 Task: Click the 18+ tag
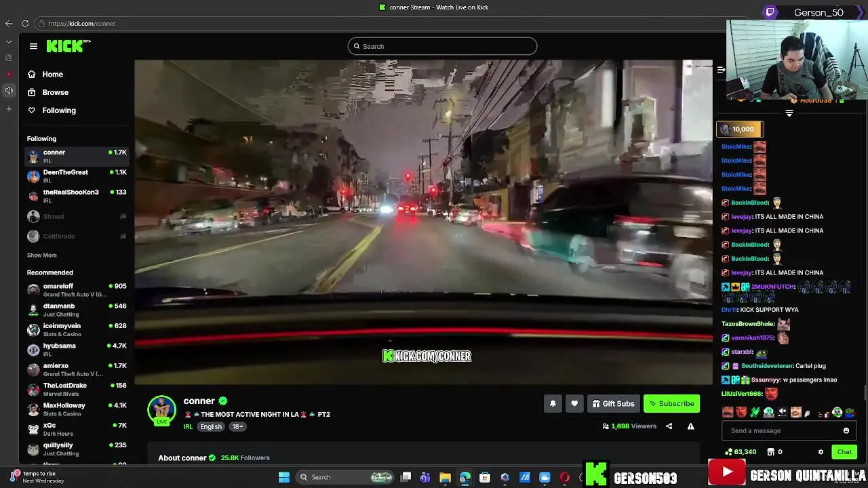point(237,427)
